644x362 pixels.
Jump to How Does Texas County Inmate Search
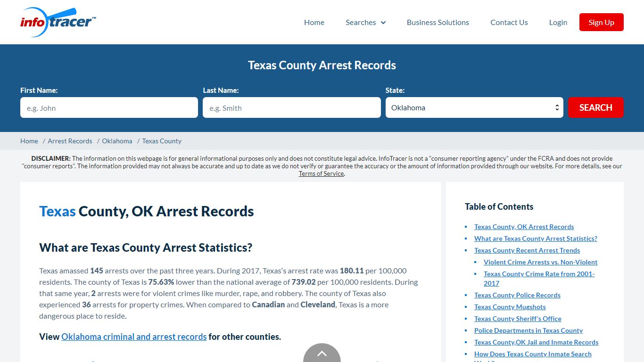pos(533,354)
